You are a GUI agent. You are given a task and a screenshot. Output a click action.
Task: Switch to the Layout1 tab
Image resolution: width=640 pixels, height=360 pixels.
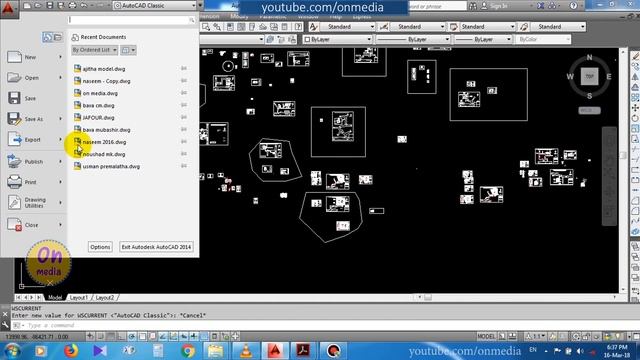coord(78,298)
